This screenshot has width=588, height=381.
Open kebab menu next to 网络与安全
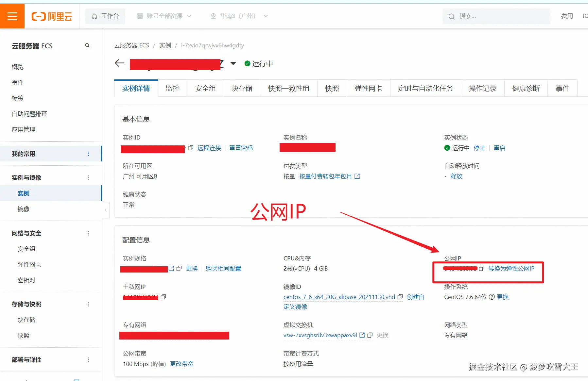(88, 233)
